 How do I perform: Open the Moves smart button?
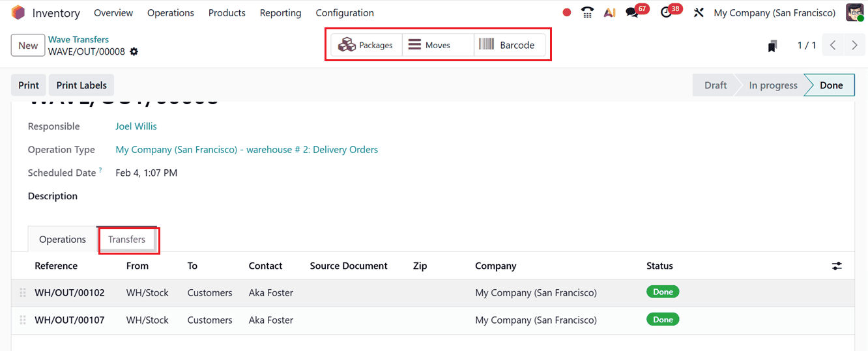click(438, 45)
